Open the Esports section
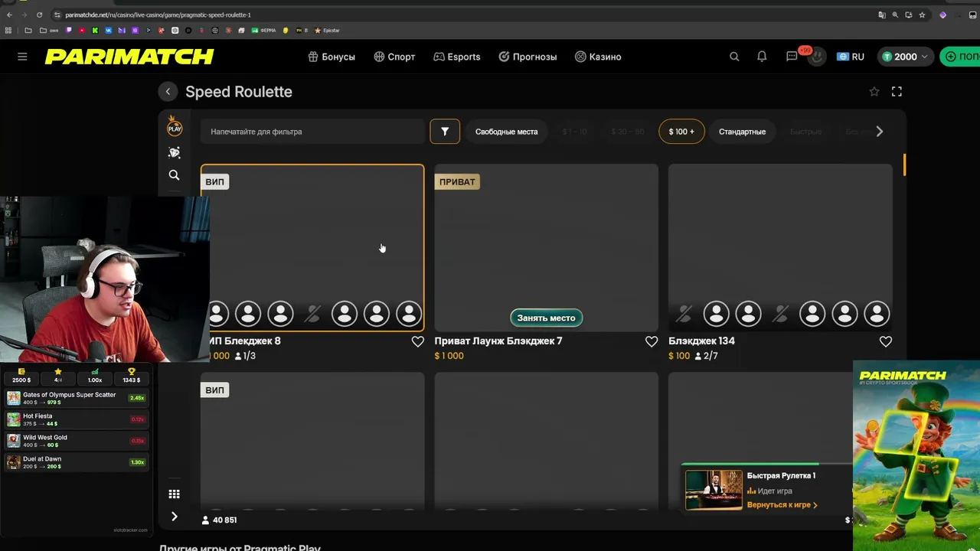This screenshot has height=551, width=980. (x=457, y=57)
